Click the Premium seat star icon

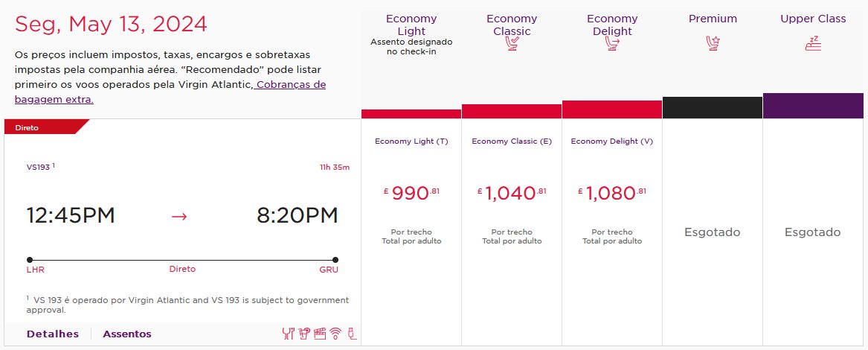pyautogui.click(x=713, y=43)
